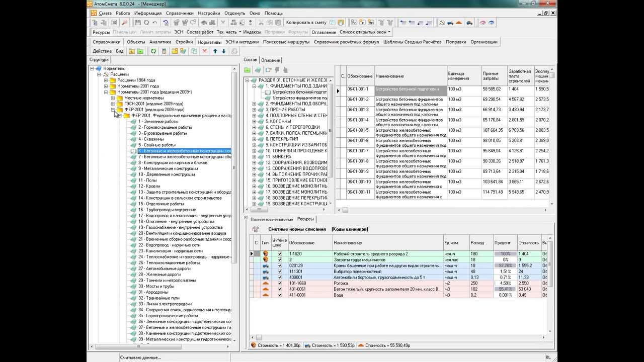
Task: Click the 97,78% percent bar for row 020129
Action: point(505,265)
